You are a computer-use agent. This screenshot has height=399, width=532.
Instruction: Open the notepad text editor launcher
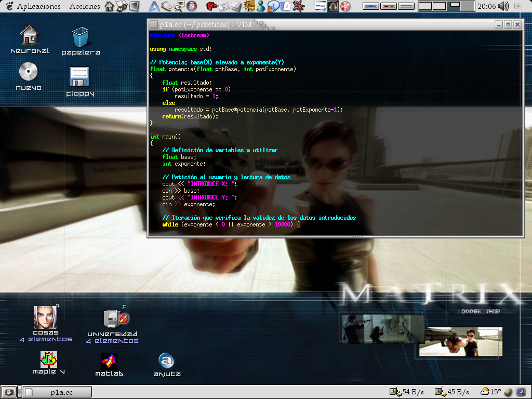coord(166,6)
